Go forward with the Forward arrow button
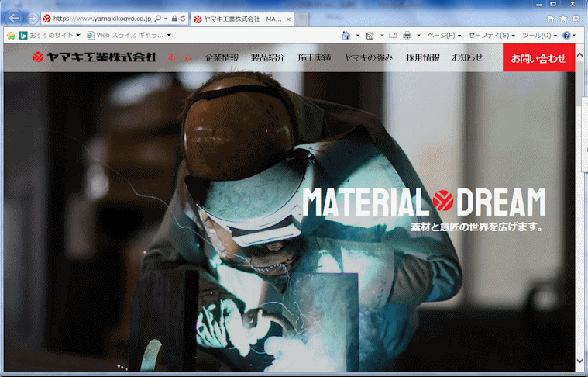This screenshot has width=588, height=377. 33,18
